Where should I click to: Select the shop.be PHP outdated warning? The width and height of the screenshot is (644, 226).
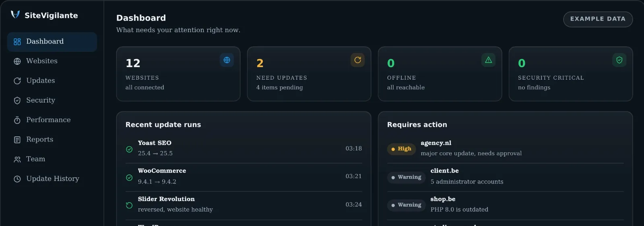tap(505, 205)
